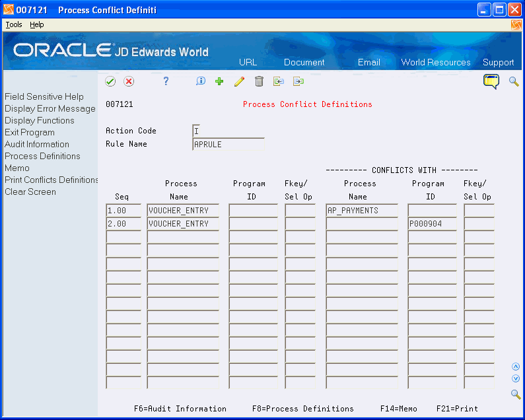Click Clear Screen in the sidebar
Viewport: 525px width, 420px height.
[x=30, y=192]
